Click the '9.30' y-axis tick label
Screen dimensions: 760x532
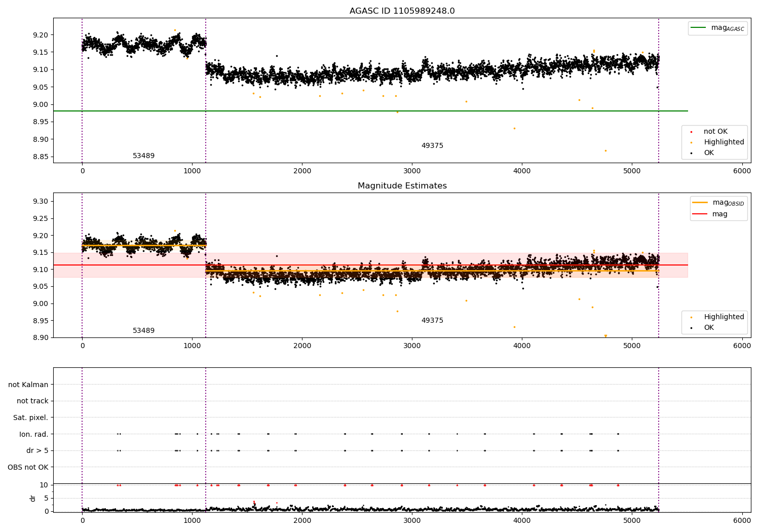[x=40, y=202]
